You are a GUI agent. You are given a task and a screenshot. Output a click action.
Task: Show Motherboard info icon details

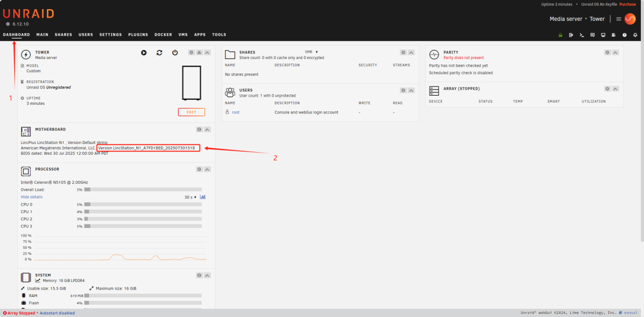tap(199, 130)
